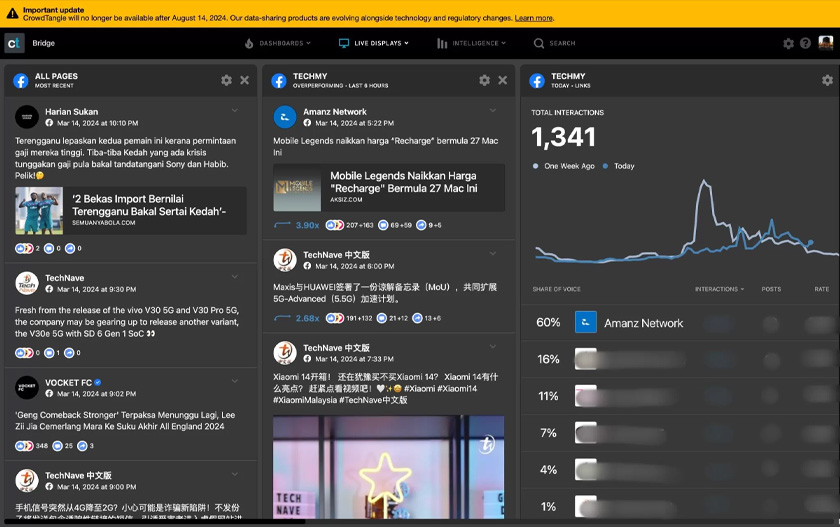Open the Dashboards dropdown menu

(278, 44)
